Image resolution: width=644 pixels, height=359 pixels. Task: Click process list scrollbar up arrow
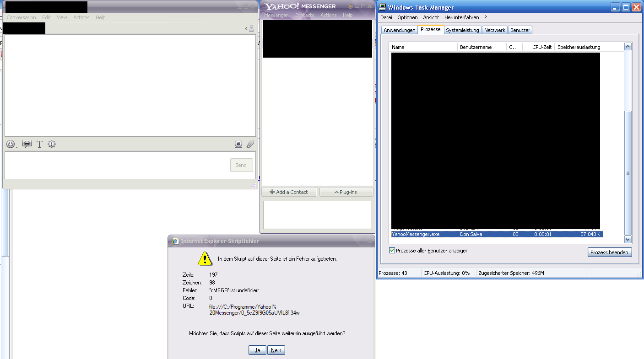628,47
